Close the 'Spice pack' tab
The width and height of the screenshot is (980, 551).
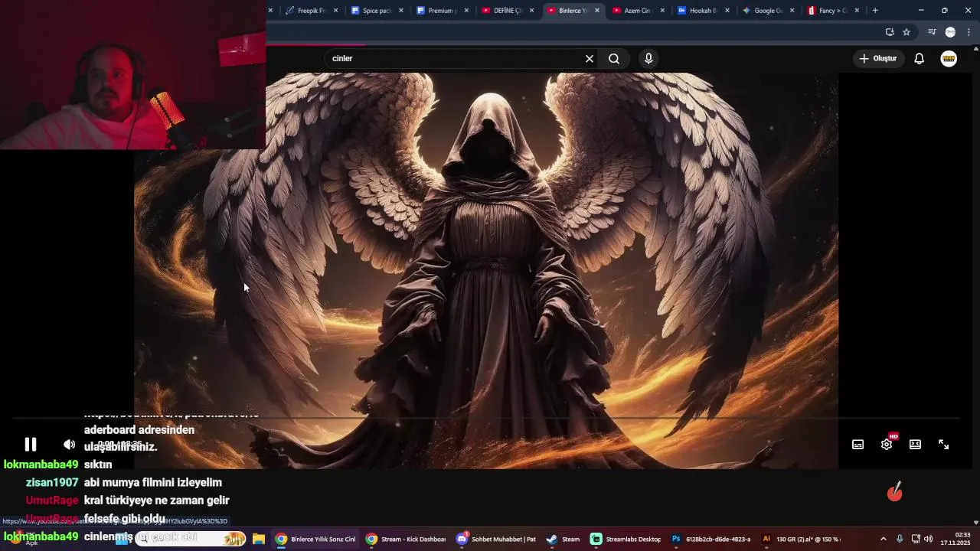click(x=401, y=11)
